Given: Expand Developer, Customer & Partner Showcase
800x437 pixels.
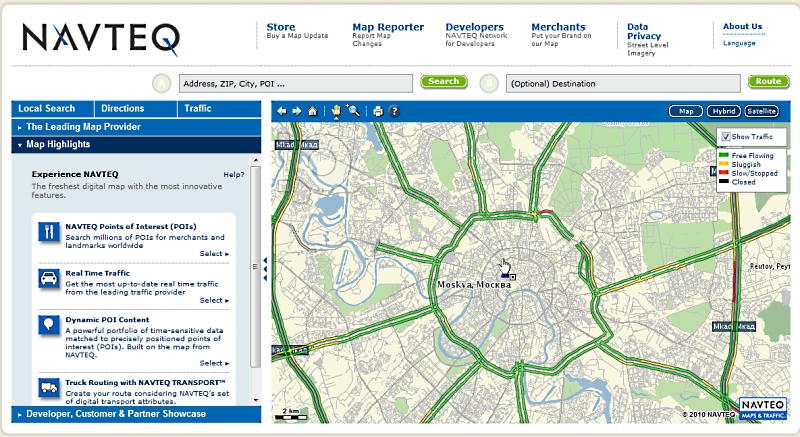Looking at the screenshot, I should [136, 414].
